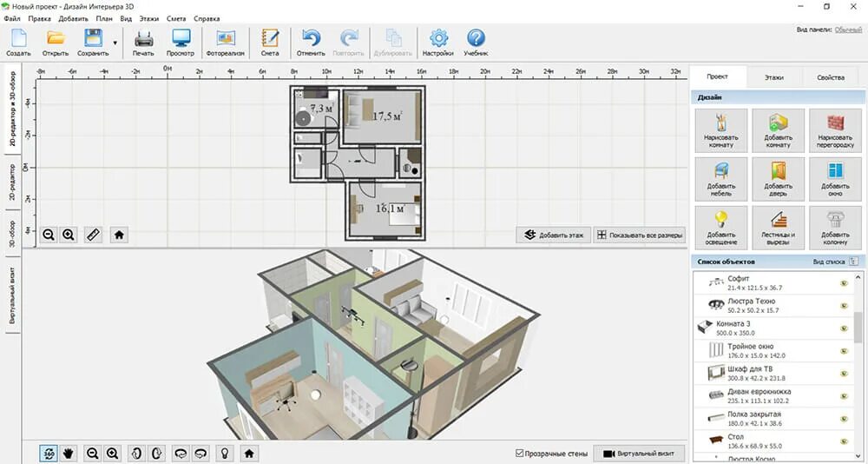Image resolution: width=868 pixels, height=464 pixels.
Task: Click the Нарисовать перегородку button
Action: (x=835, y=130)
